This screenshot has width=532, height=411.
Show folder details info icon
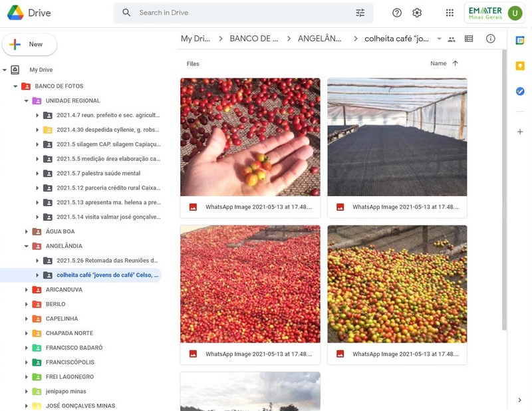coord(490,39)
